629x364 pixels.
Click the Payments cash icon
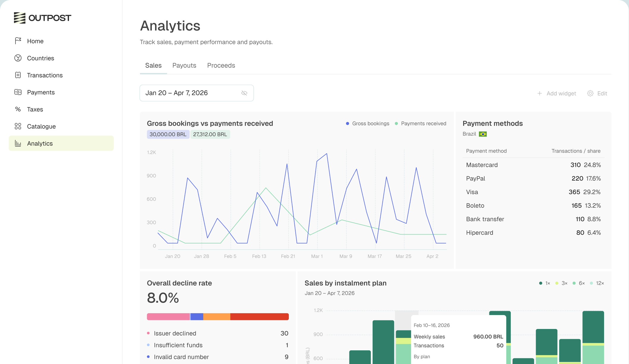click(x=18, y=92)
